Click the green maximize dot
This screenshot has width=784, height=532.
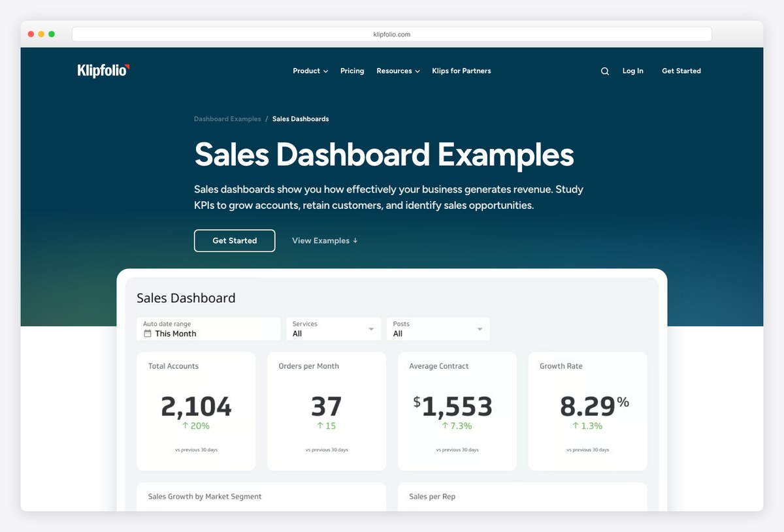52,34
